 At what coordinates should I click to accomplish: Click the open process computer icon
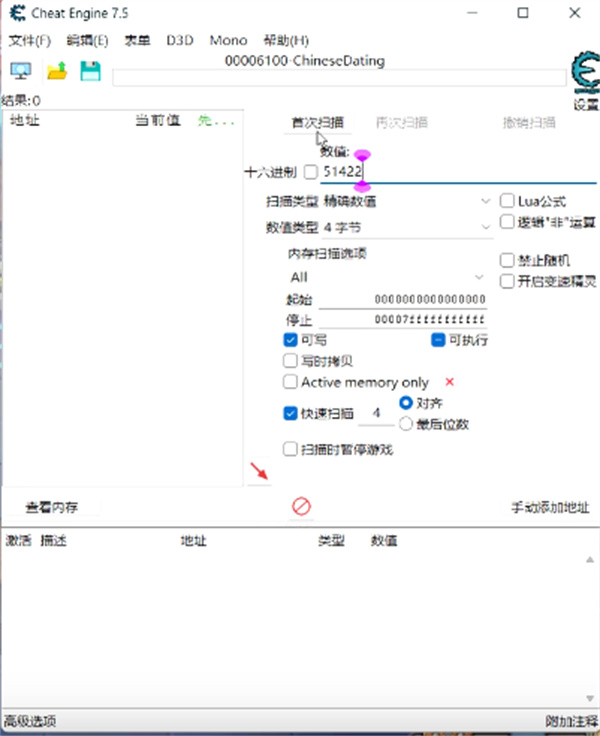click(21, 71)
